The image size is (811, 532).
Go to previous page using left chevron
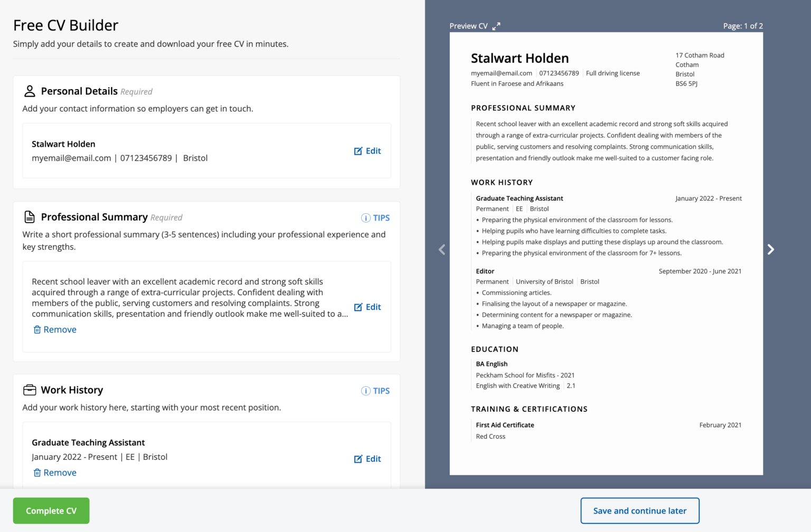click(x=442, y=249)
